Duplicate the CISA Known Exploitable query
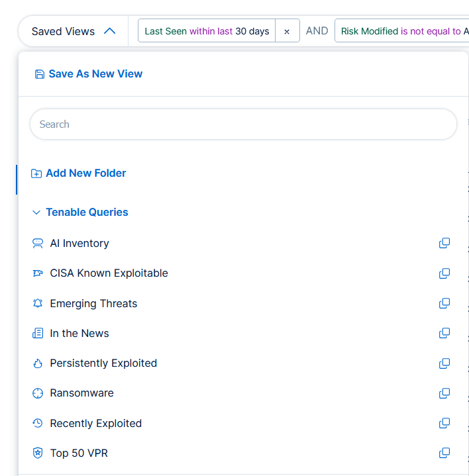The width and height of the screenshot is (469, 476). 444,273
